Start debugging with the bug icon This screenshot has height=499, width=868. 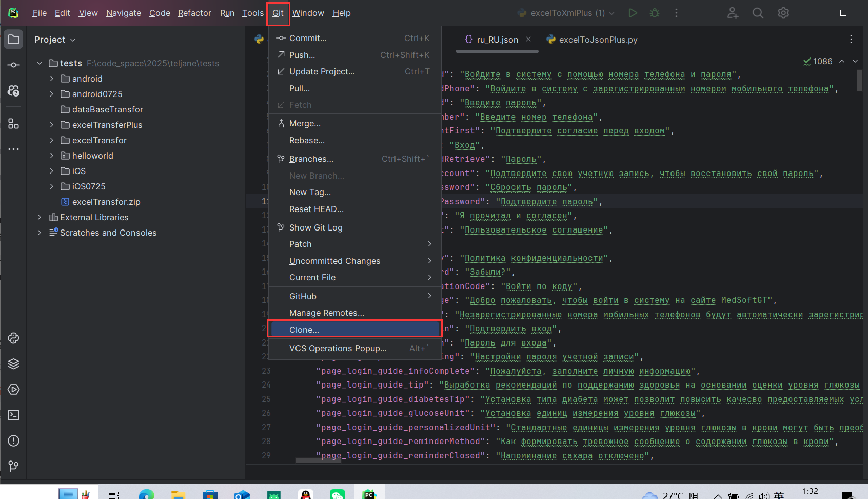point(655,13)
